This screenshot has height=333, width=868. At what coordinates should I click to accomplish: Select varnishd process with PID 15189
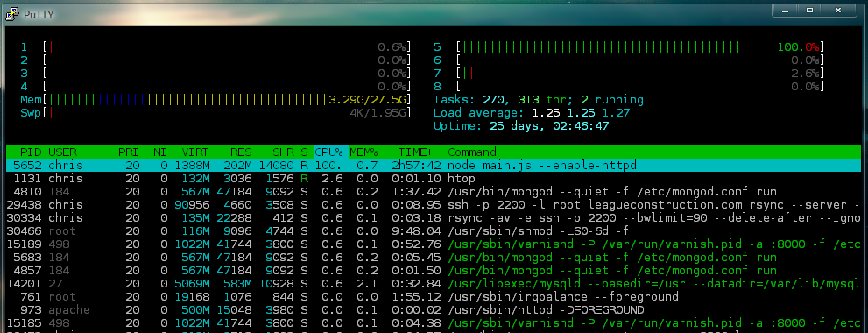(x=434, y=244)
